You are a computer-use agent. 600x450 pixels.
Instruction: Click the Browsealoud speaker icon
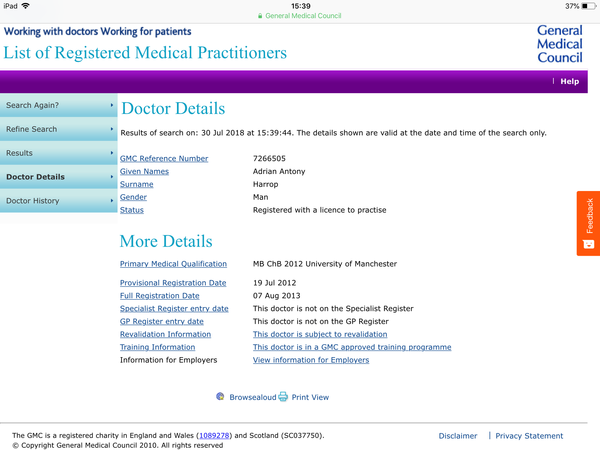(220, 396)
